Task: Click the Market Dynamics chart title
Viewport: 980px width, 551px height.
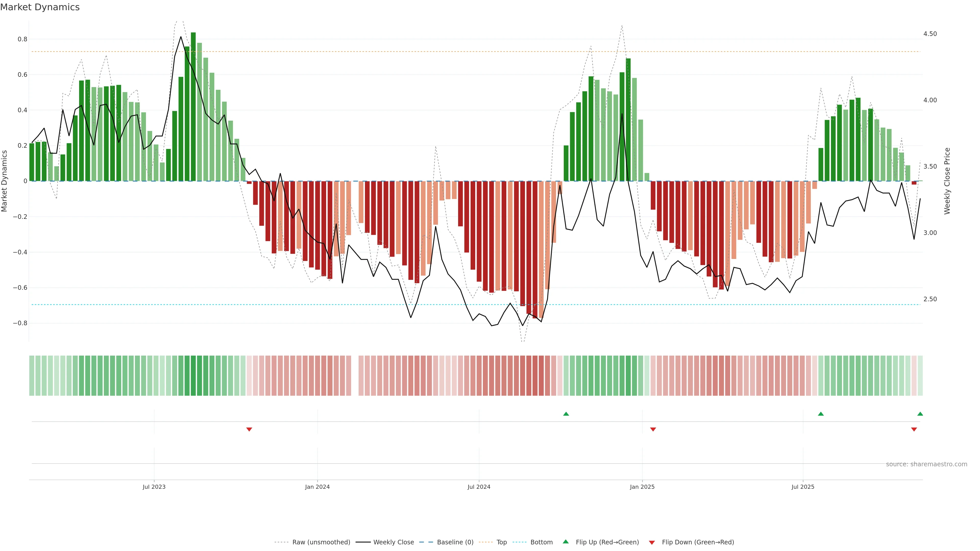Action: tap(40, 7)
